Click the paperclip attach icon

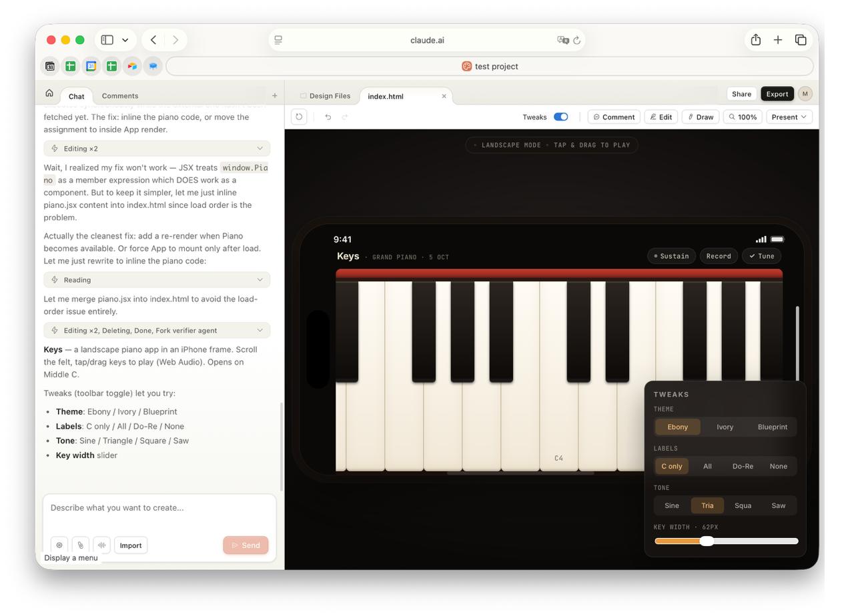80,545
